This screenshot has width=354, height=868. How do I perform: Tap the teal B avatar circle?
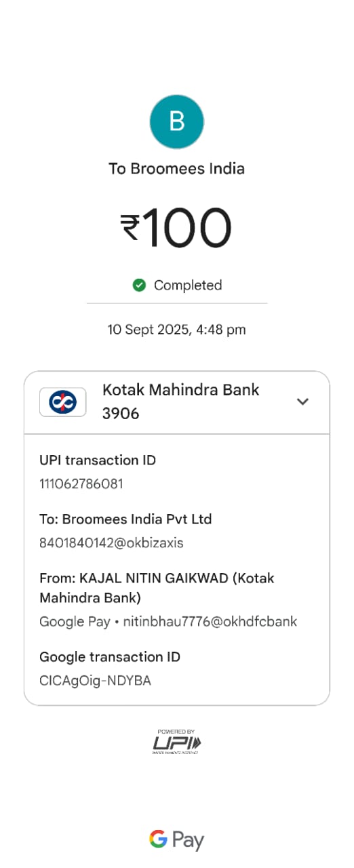(177, 122)
